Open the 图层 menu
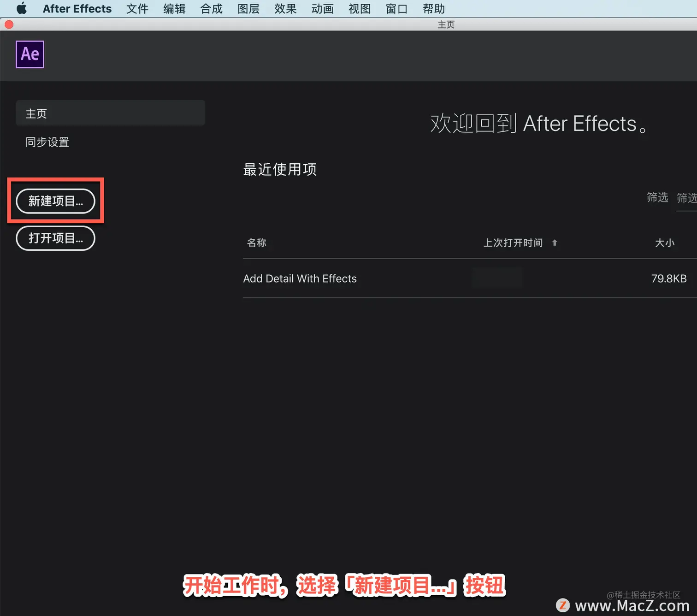Viewport: 697px width, 616px height. (248, 8)
